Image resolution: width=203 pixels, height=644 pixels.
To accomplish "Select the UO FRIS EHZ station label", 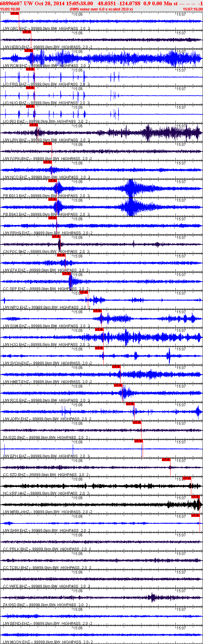I will tap(15, 84).
